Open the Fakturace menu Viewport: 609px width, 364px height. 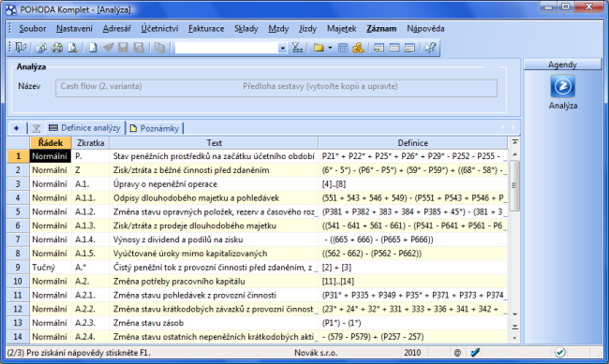[x=206, y=29]
